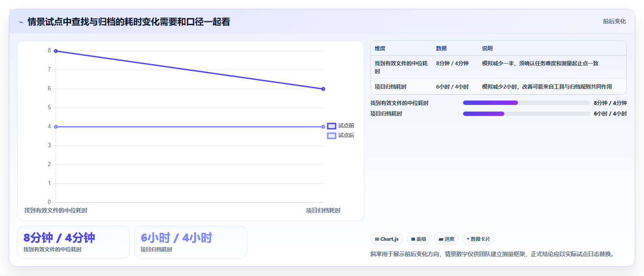644x276 pixels.
Task: Click the 前后变化 label in header
Action: (x=614, y=22)
